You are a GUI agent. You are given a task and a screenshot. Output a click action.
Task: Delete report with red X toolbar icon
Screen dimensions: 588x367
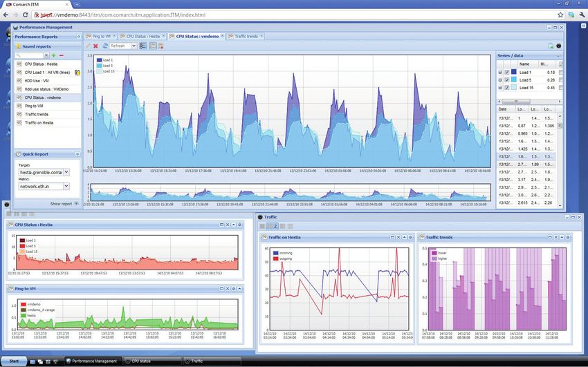pyautogui.click(x=95, y=46)
